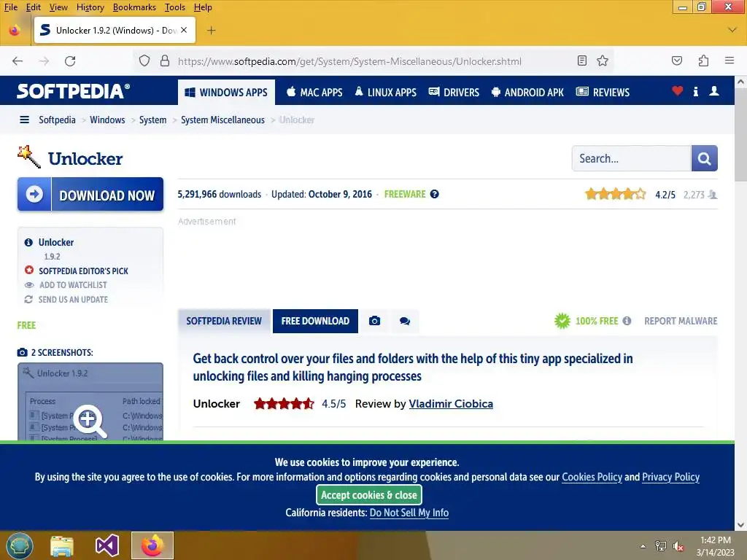Reload the current page
Image resolution: width=747 pixels, height=560 pixels.
70,61
